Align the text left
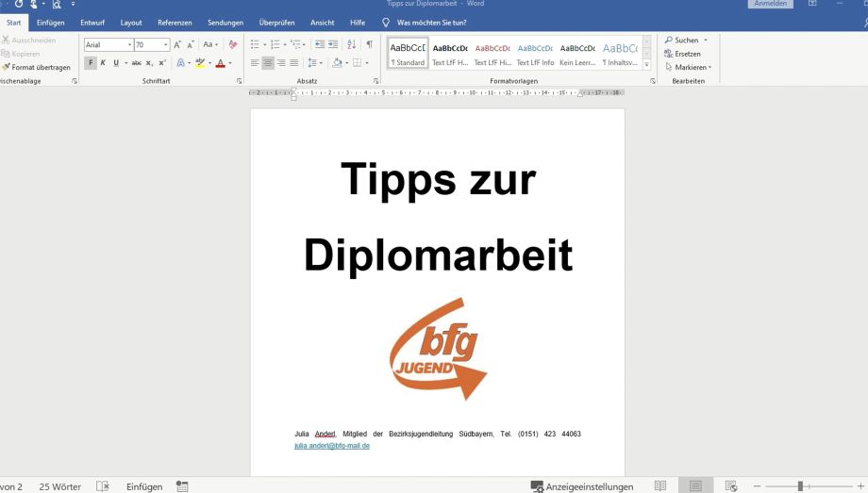 point(255,63)
